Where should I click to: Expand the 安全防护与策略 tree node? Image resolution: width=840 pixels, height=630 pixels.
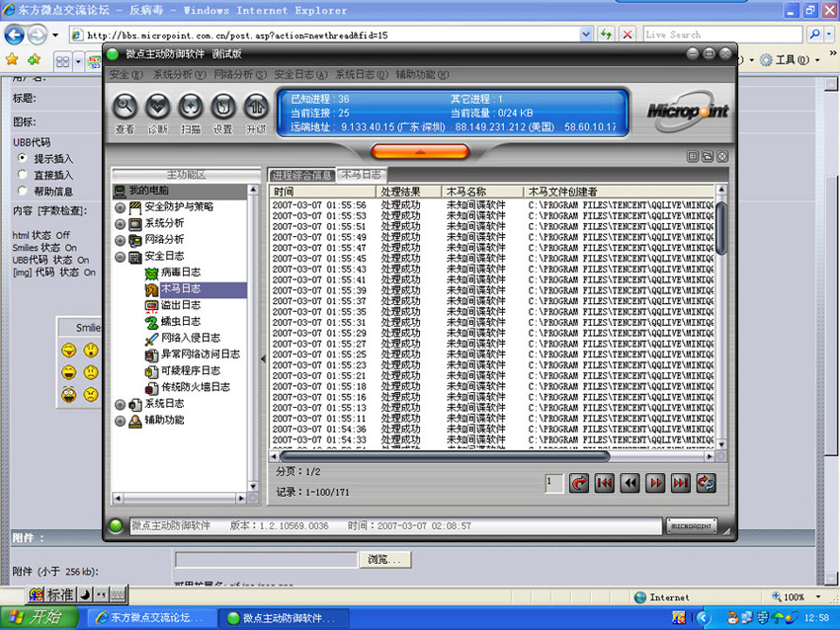[x=120, y=207]
